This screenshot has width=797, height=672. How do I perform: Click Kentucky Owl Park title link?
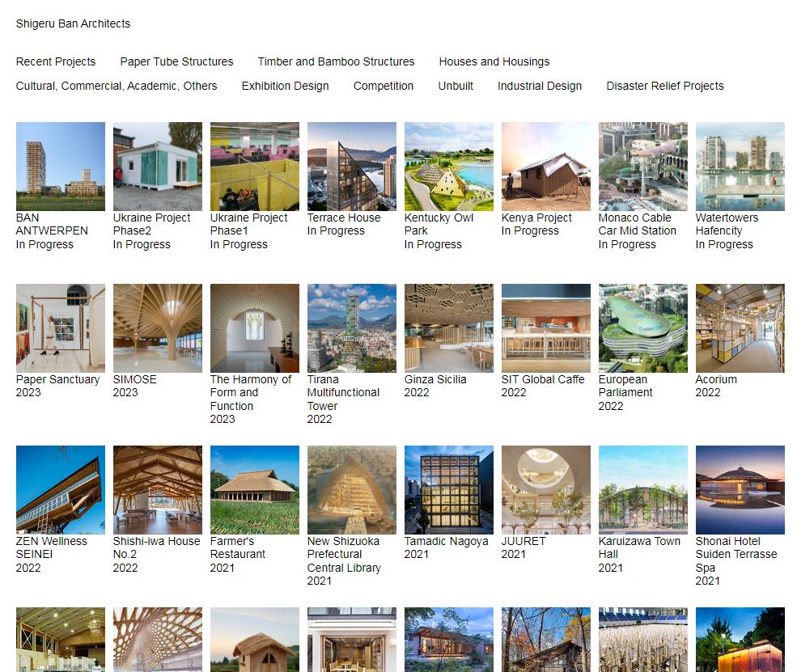click(x=439, y=224)
